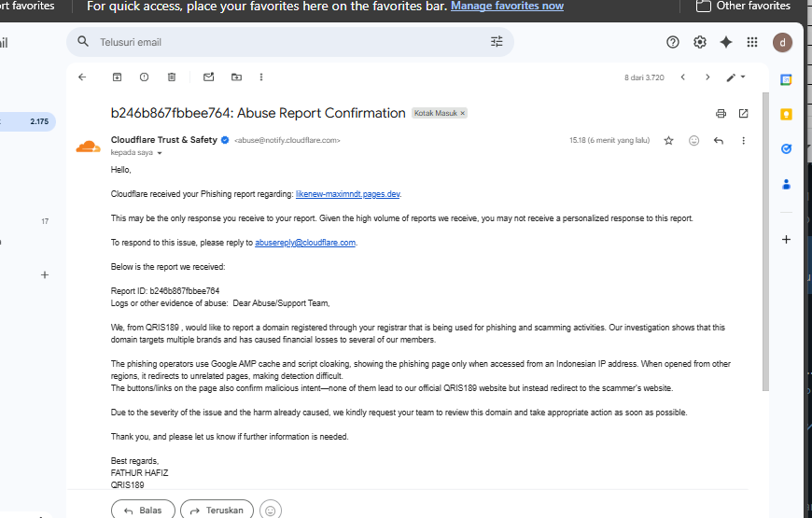Screen dimensions: 812x518
Task: Create a new label with sidebar plus
Action: click(45, 275)
